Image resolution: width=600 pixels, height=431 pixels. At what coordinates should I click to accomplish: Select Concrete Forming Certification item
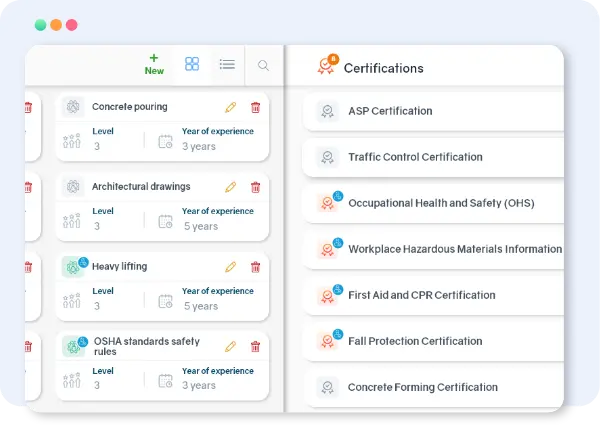pyautogui.click(x=422, y=387)
